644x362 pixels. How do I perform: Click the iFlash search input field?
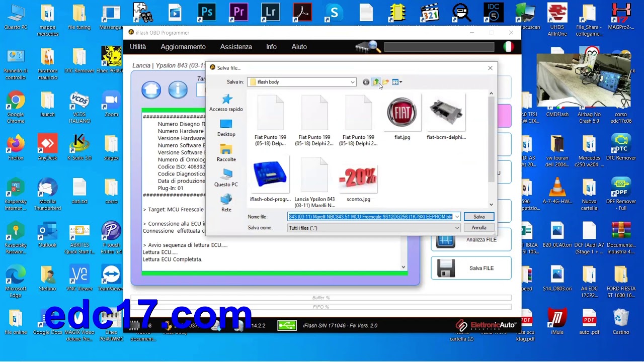pos(439,47)
